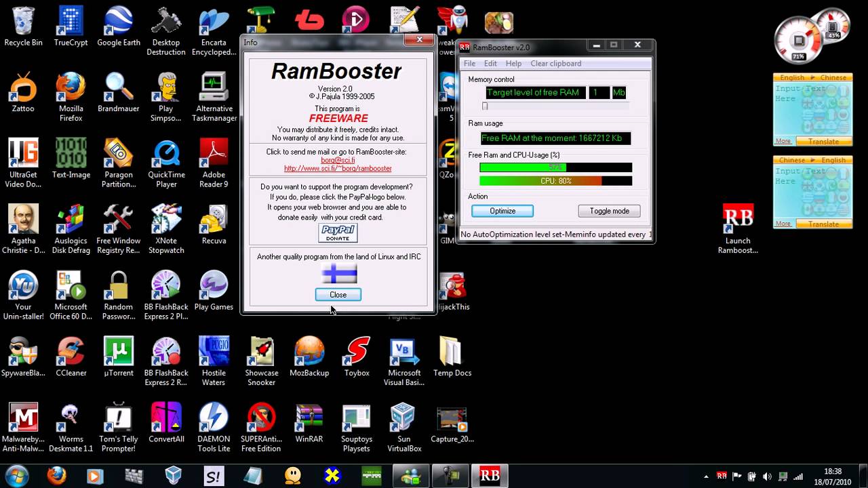Select the Microsoft Visual Basic shortcut
868x488 pixels.
[404, 362]
